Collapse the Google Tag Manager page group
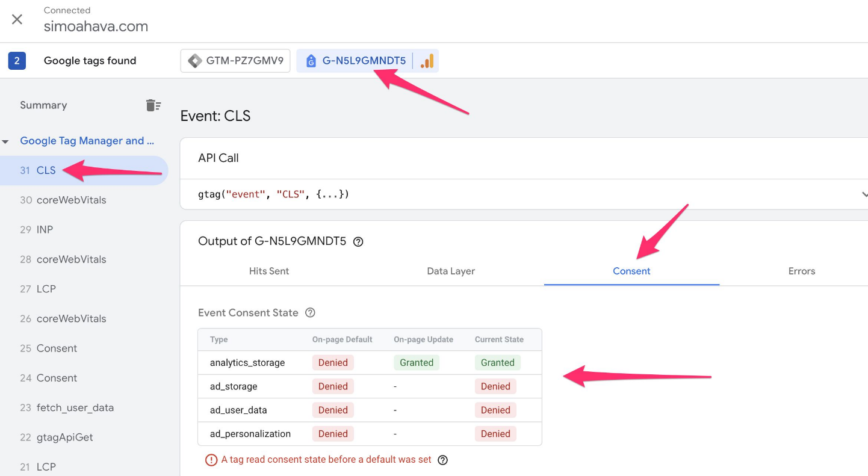 [x=5, y=141]
